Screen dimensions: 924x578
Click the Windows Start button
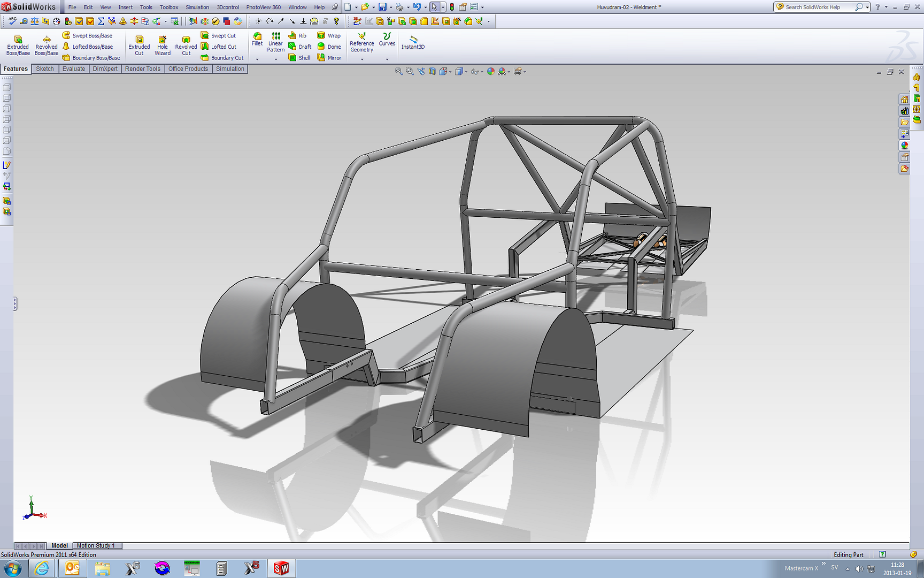click(12, 568)
